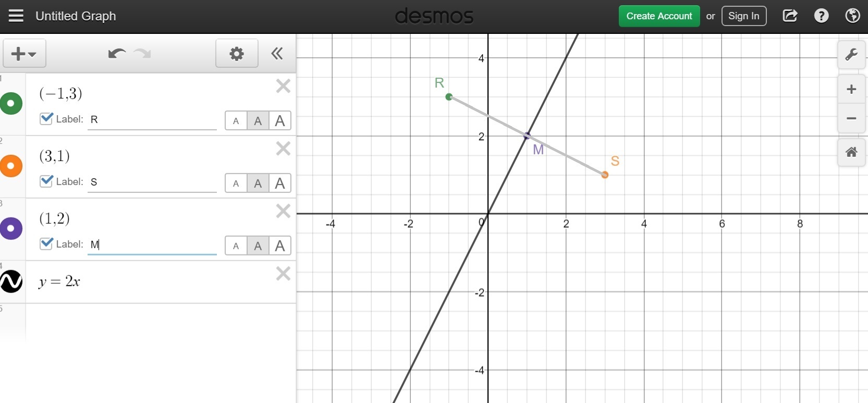Zoom out on the graph

click(x=851, y=118)
